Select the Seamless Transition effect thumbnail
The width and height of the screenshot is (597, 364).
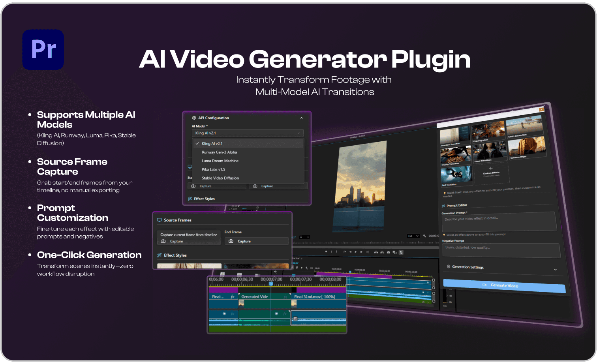[455, 137]
